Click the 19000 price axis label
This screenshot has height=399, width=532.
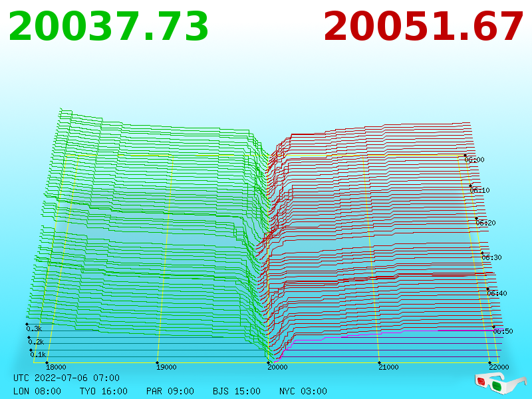[x=166, y=367]
